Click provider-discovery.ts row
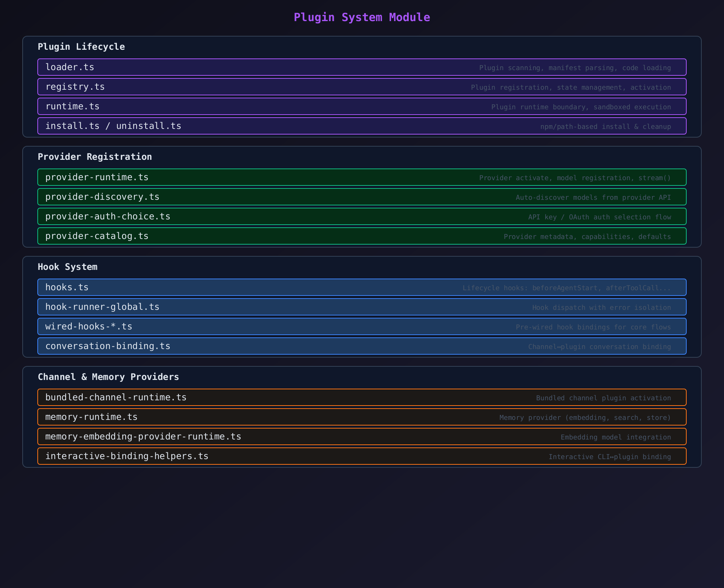724x588 pixels. pos(362,197)
